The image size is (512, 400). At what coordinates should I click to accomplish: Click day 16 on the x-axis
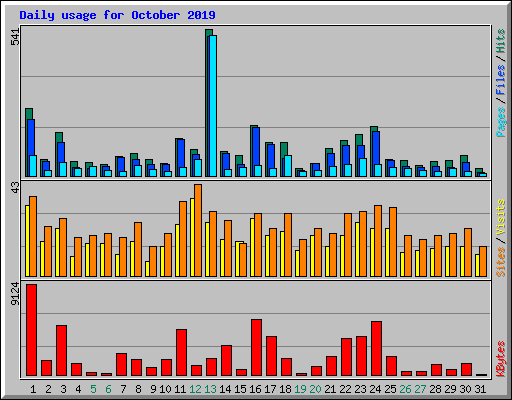[255, 389]
